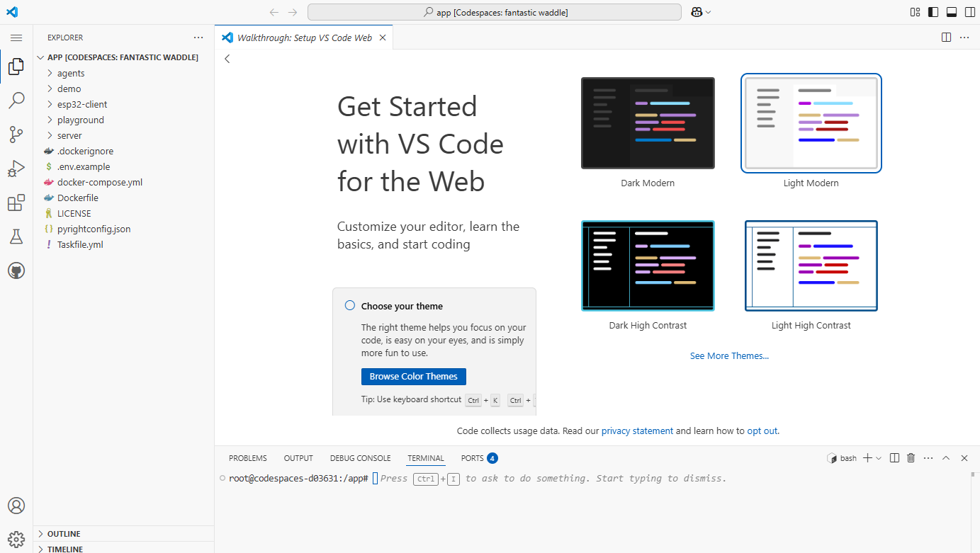Open the Copilot dropdown chevron
Viewport: 980px width, 553px height.
pyautogui.click(x=708, y=12)
